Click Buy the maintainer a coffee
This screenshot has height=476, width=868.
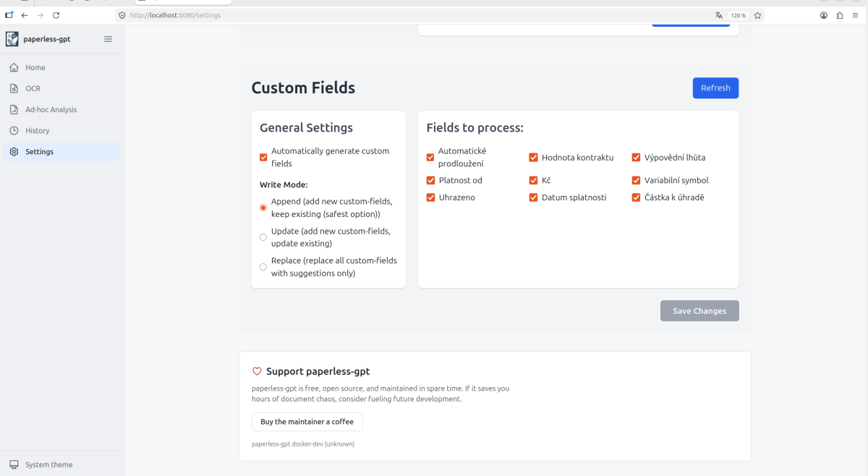coord(307,422)
